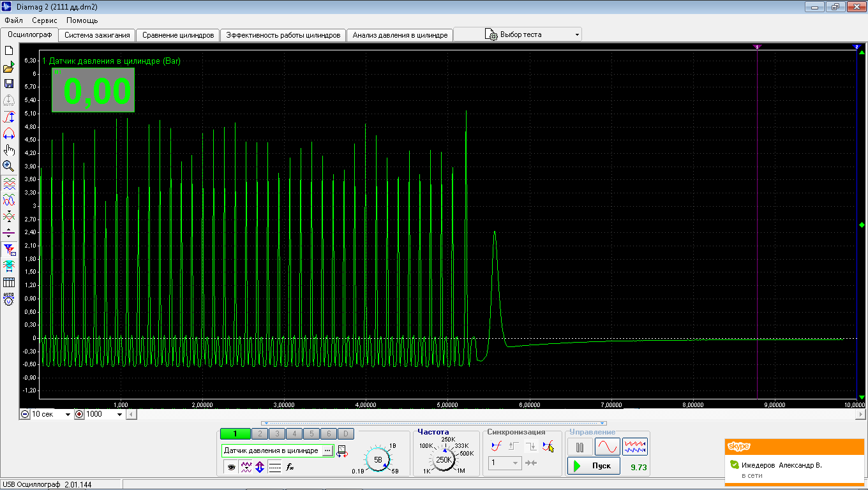This screenshot has width=868, height=490.
Task: Open the Помощь menu
Action: [x=82, y=20]
